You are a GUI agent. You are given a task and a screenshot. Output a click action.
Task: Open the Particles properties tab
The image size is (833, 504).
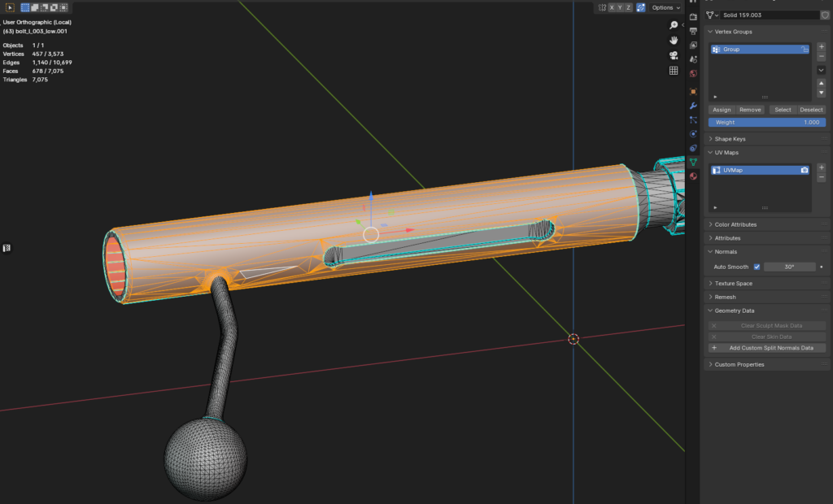coord(693,120)
